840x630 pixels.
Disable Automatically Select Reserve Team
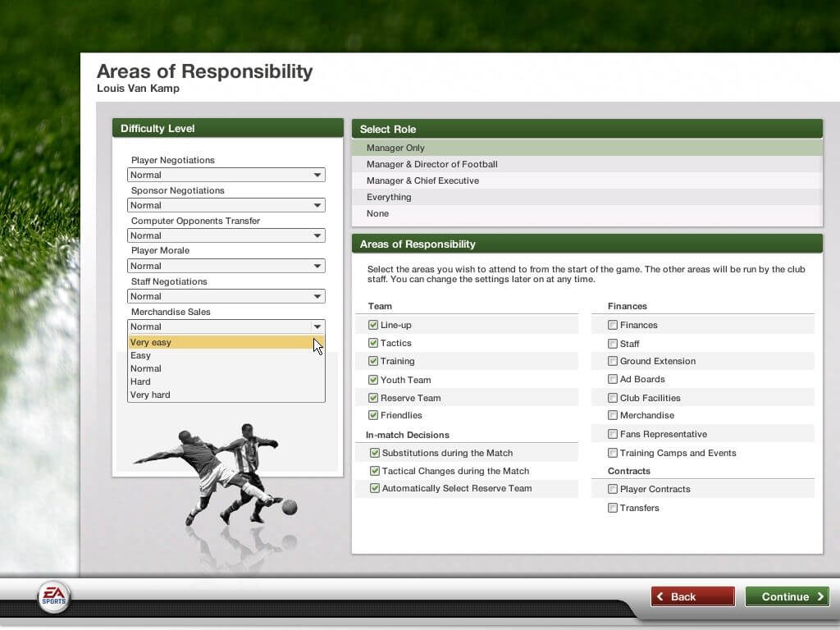coord(375,489)
